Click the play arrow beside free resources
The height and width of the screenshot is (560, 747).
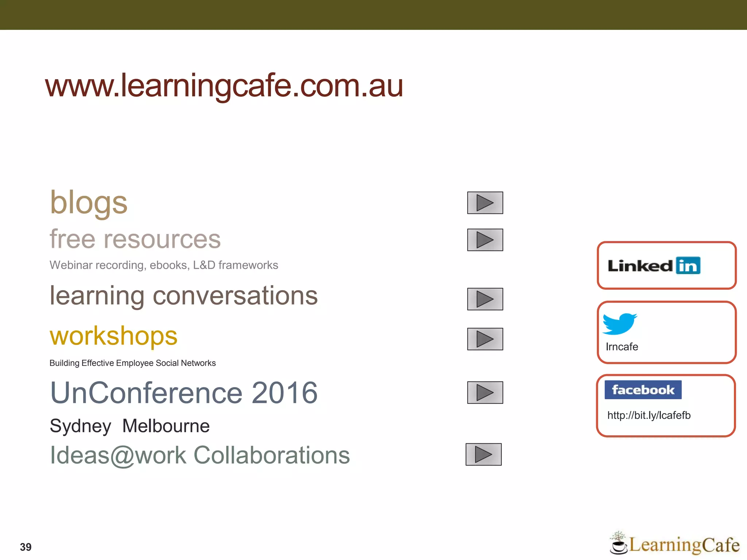pyautogui.click(x=485, y=240)
